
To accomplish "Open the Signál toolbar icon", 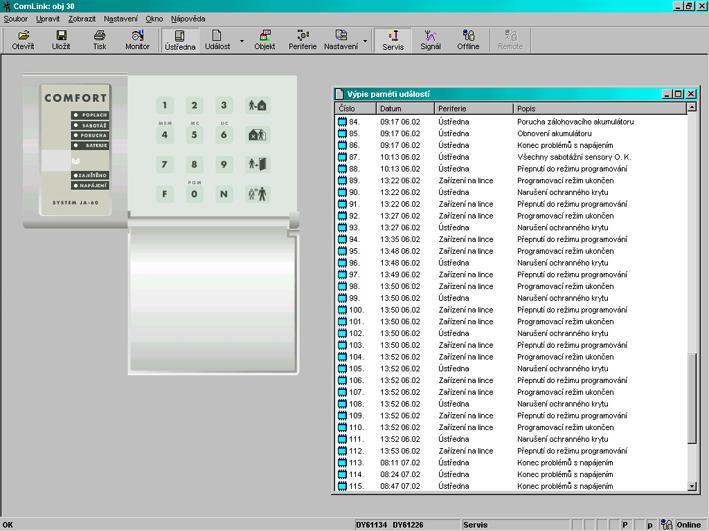I will pyautogui.click(x=430, y=40).
